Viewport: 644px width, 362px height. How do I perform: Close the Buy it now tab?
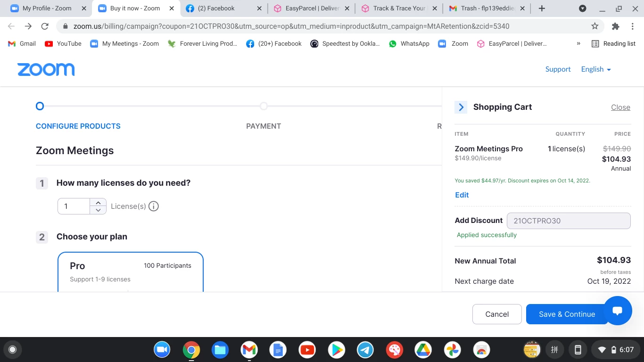[x=172, y=8]
